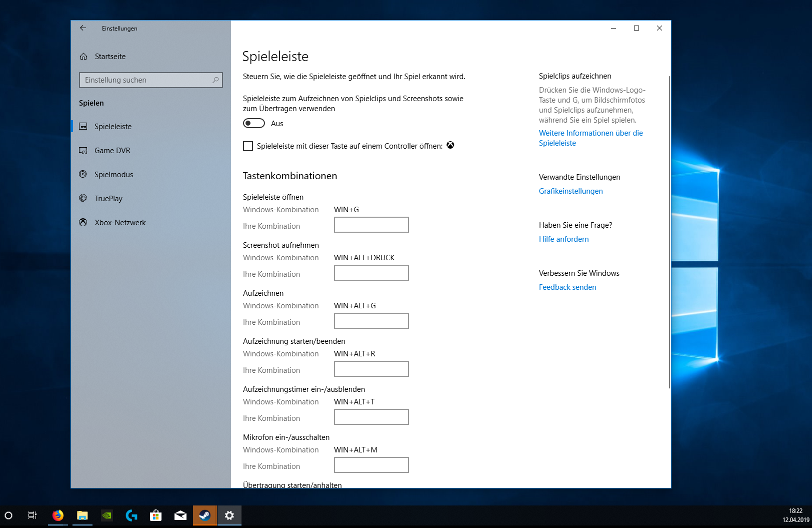Check the controller button Spieleleiste checkbox

(x=248, y=146)
